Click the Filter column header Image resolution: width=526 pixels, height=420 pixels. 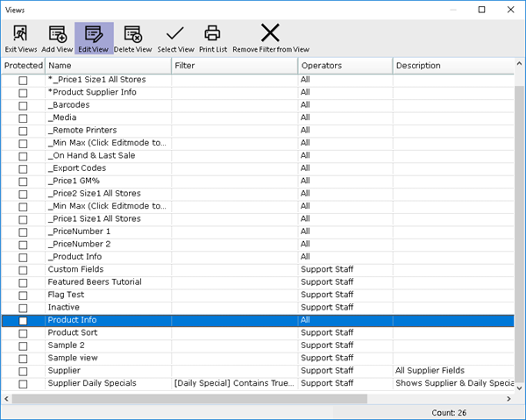[x=234, y=66]
